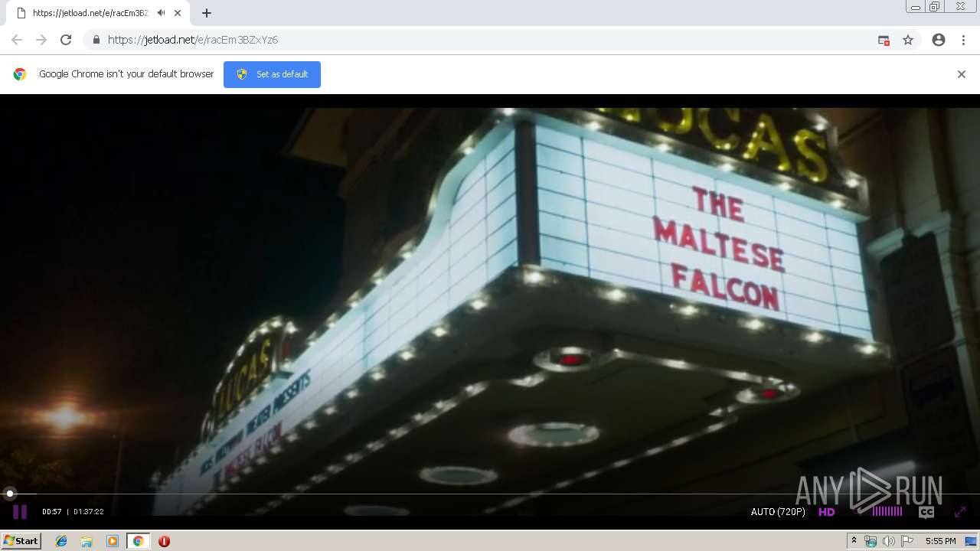Show hidden system tray icons
The image size is (980, 551).
[x=854, y=541]
